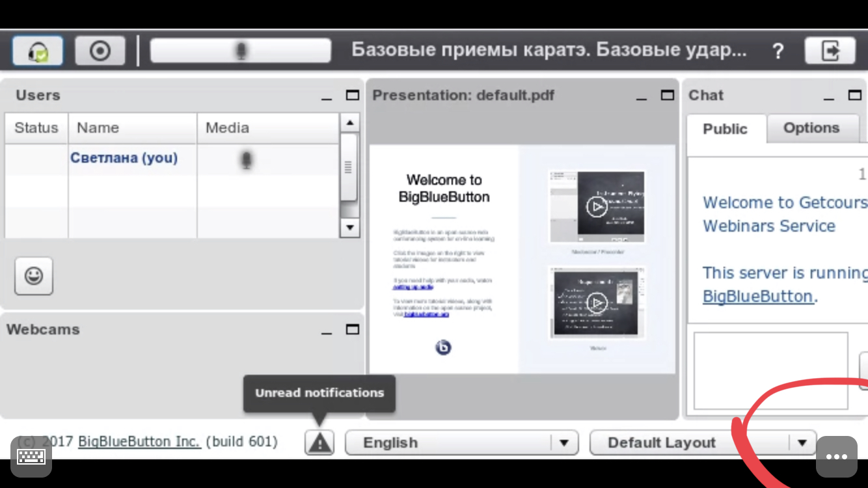The width and height of the screenshot is (868, 488).
Task: Click the chat message input box
Action: pyautogui.click(x=771, y=371)
